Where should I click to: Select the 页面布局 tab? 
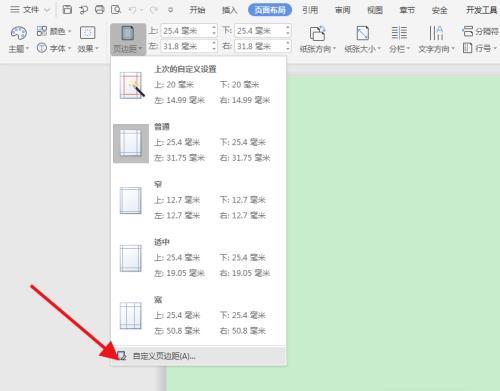270,10
